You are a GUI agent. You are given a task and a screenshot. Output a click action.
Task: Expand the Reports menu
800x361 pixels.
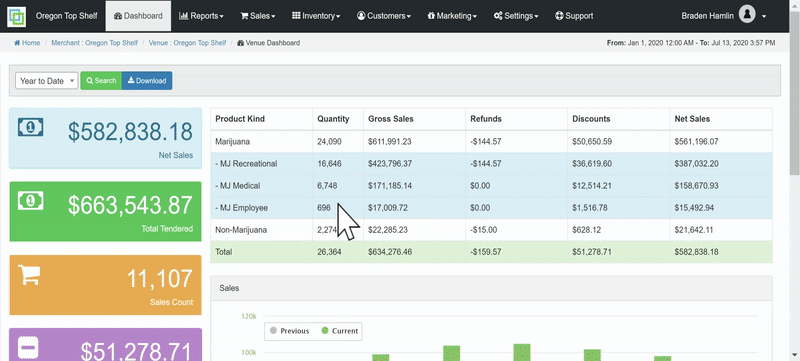(201, 16)
